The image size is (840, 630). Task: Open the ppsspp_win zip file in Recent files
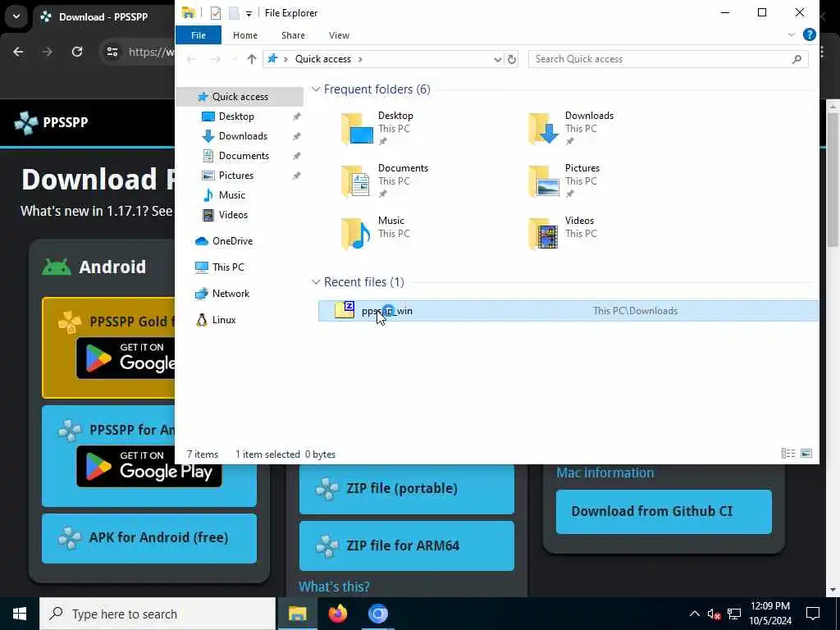[568, 311]
